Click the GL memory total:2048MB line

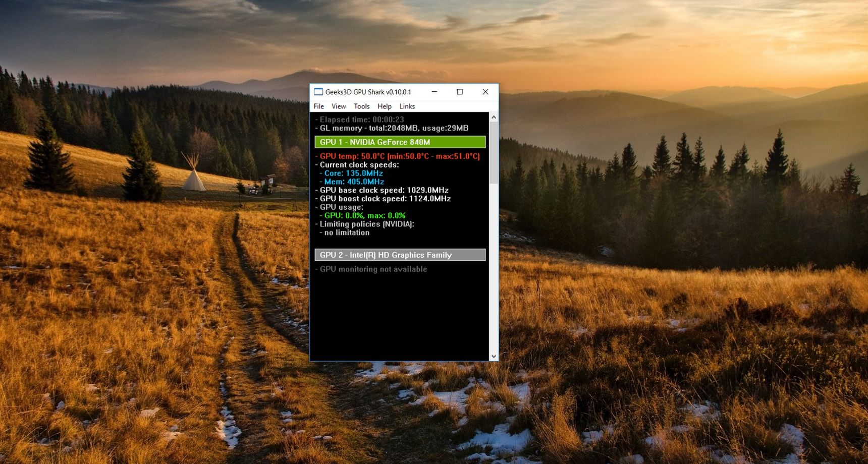tap(392, 128)
